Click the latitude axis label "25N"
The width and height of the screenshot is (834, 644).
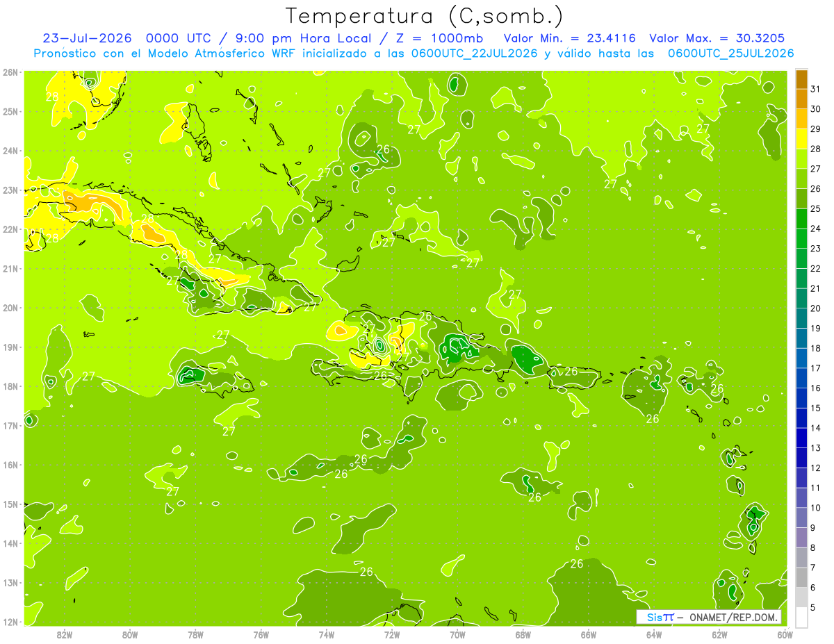pyautogui.click(x=10, y=112)
